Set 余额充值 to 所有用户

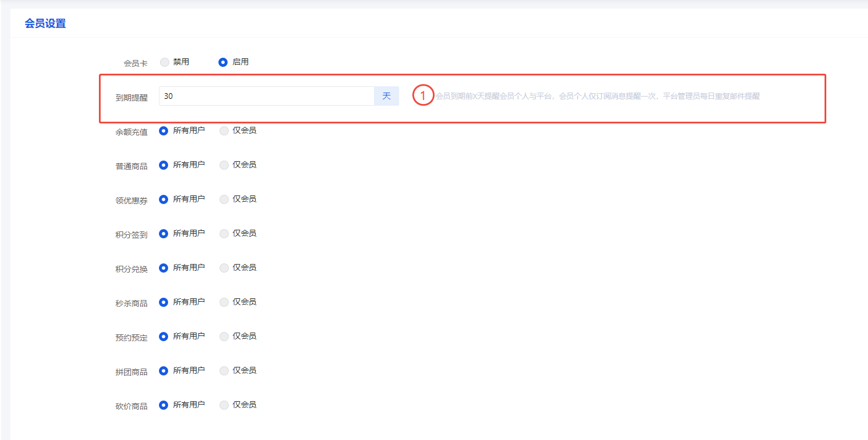coord(164,131)
